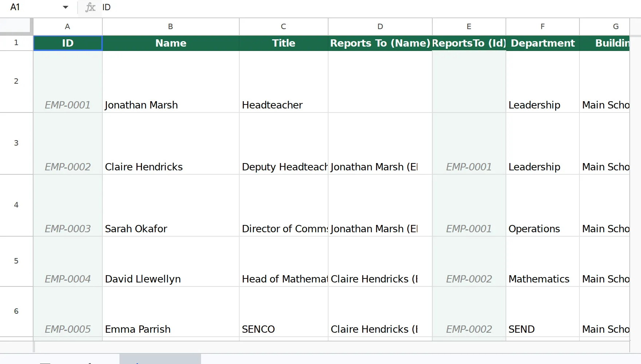Select row 4 header
The height and width of the screenshot is (364, 641).
tap(16, 205)
